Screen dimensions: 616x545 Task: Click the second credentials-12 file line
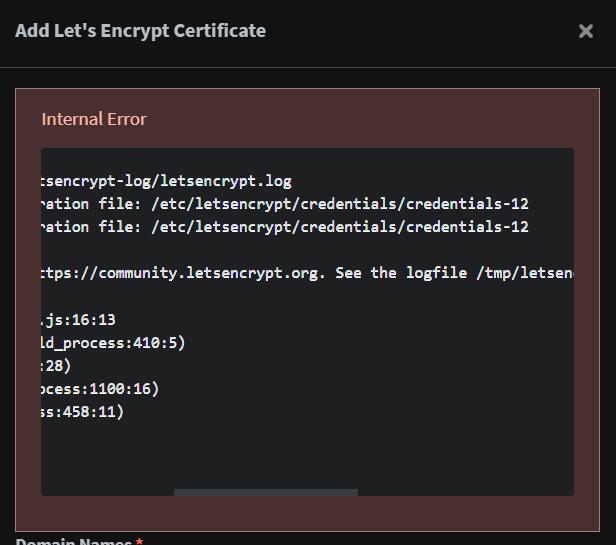285,227
